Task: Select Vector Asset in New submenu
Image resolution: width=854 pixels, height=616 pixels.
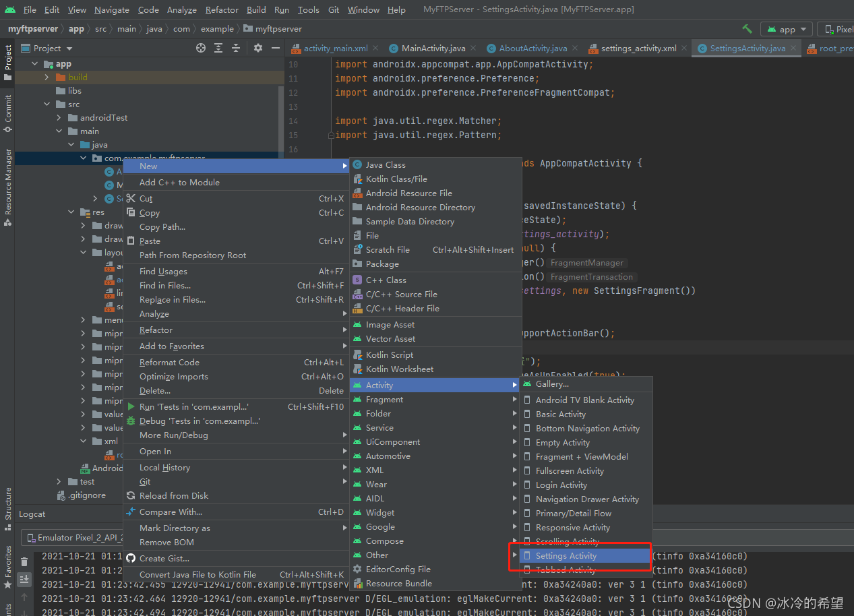Action: click(435, 338)
